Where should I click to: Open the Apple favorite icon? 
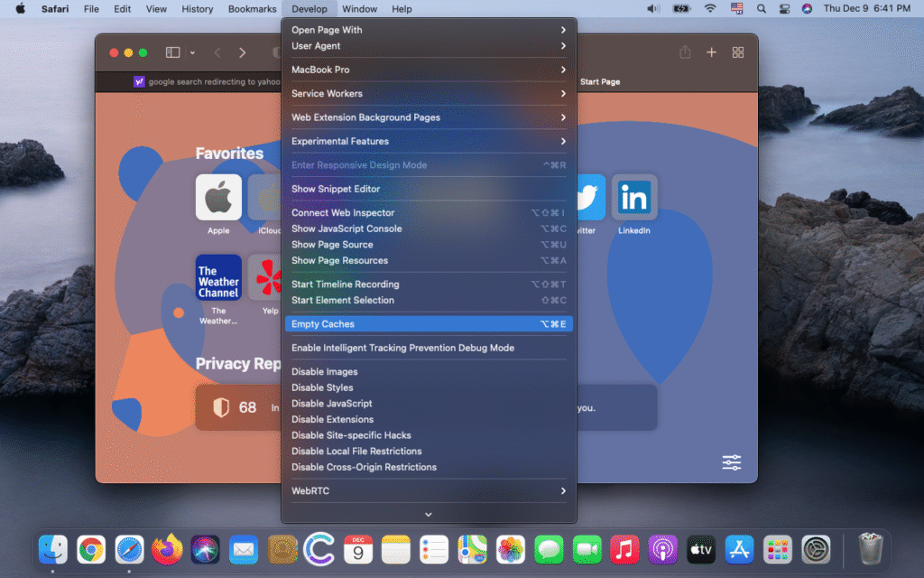click(218, 198)
